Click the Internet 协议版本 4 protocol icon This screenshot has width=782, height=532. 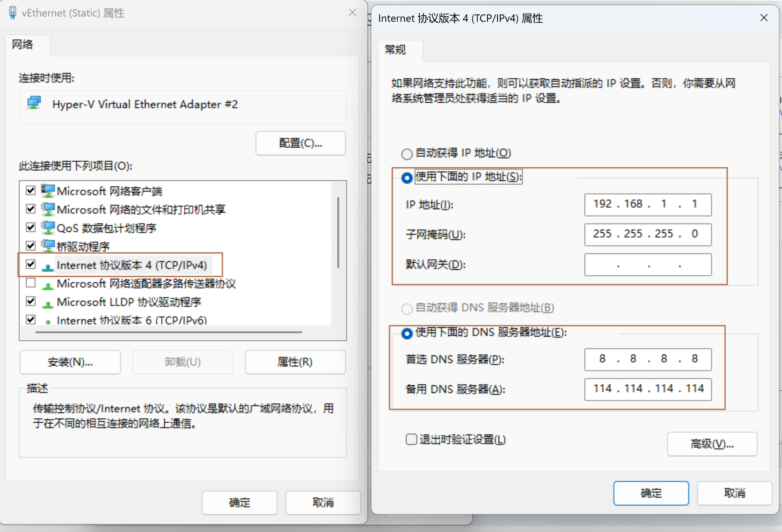(48, 266)
